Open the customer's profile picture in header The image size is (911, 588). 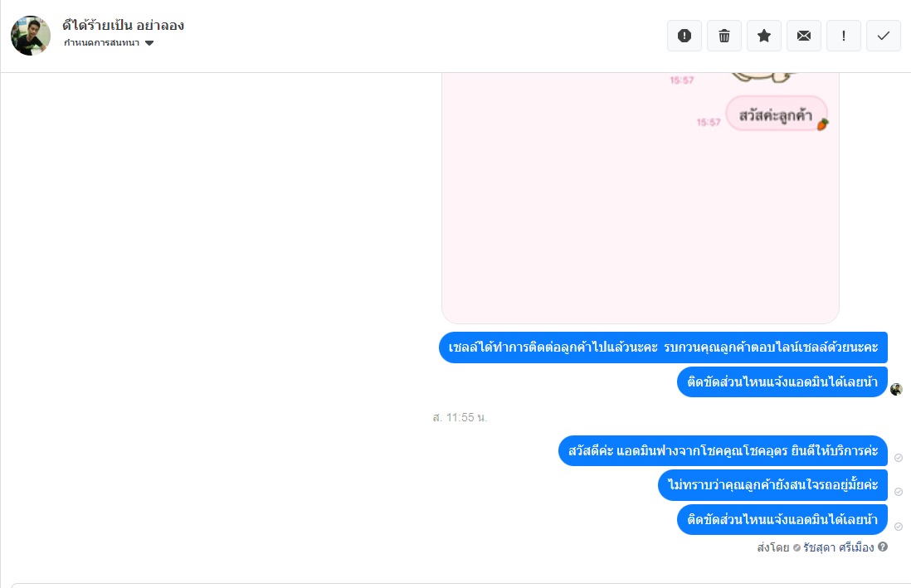[x=31, y=36]
